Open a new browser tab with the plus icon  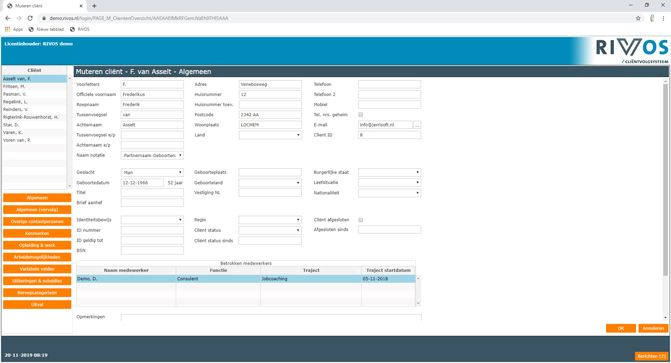[x=94, y=6]
